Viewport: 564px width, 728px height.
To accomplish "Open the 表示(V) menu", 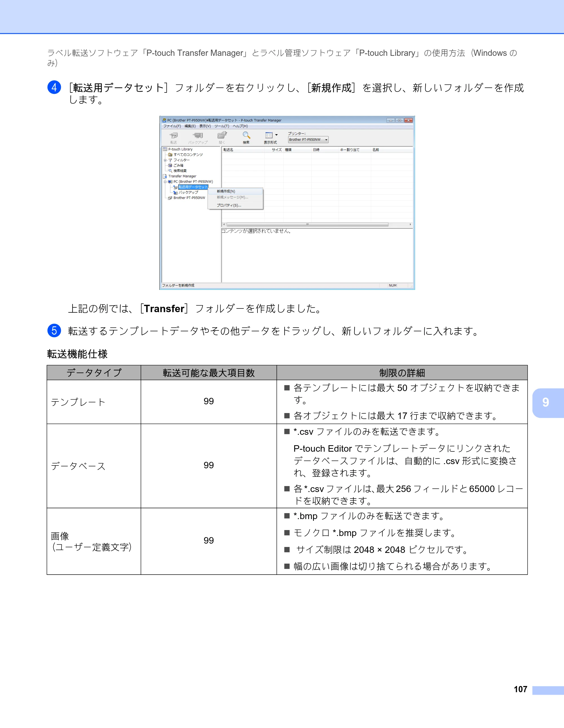I will [205, 126].
